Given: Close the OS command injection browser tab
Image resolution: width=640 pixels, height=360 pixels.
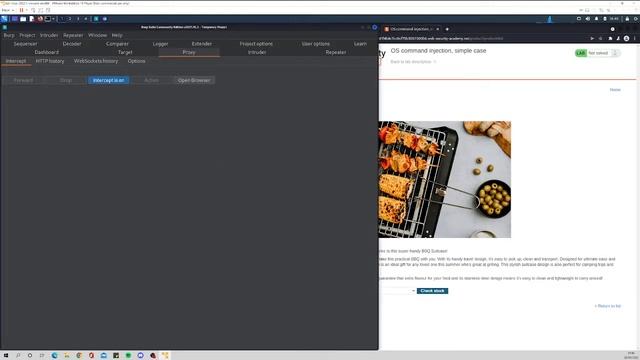Looking at the screenshot, I should pyautogui.click(x=438, y=29).
